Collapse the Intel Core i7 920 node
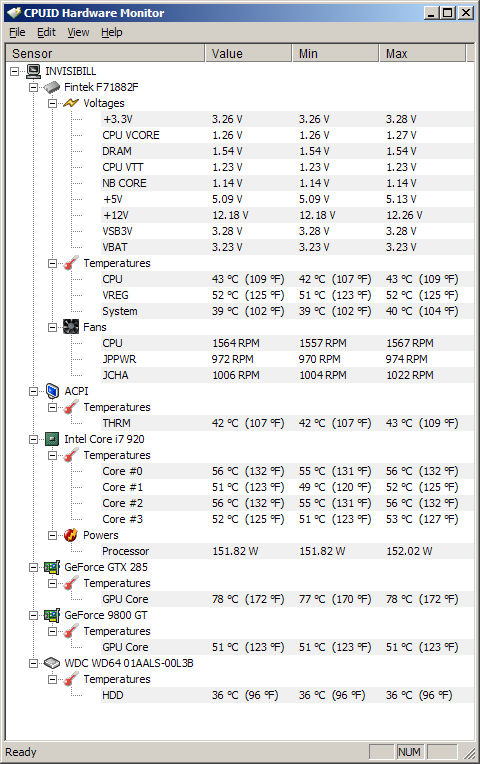This screenshot has height=764, width=480. tap(33, 439)
